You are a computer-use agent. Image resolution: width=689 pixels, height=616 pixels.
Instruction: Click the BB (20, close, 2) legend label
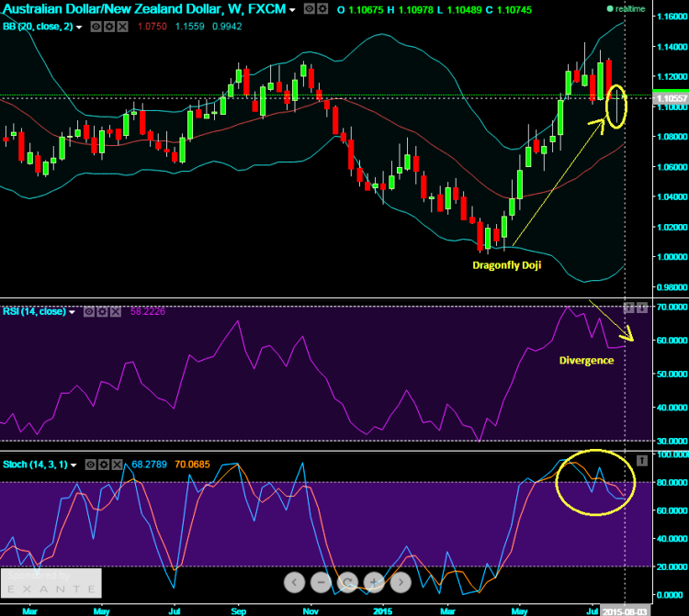(38, 27)
